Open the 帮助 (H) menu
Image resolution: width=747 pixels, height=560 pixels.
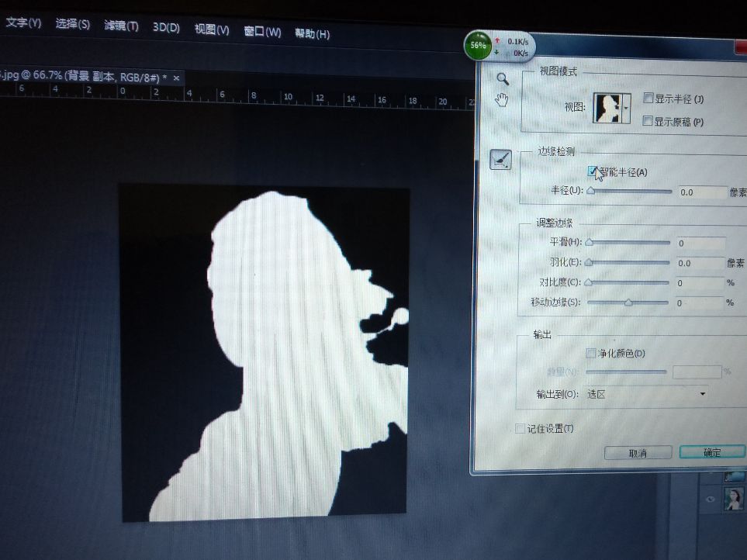coord(312,34)
